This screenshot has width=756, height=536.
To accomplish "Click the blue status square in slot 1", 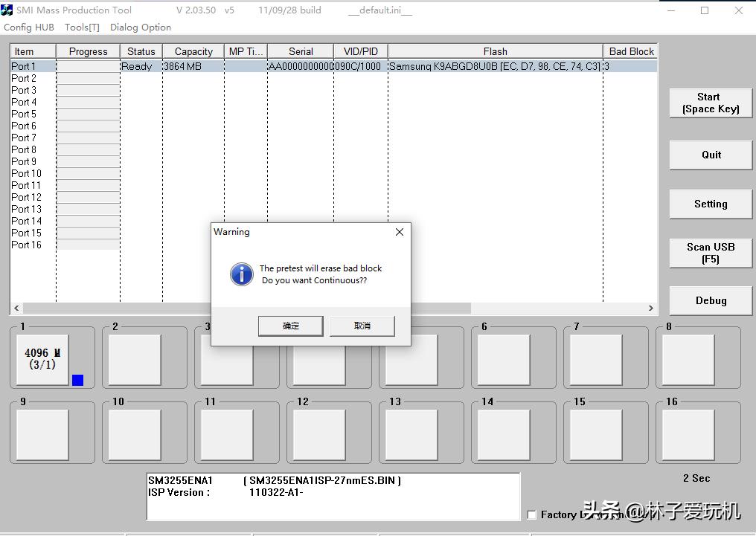I will pos(77,380).
